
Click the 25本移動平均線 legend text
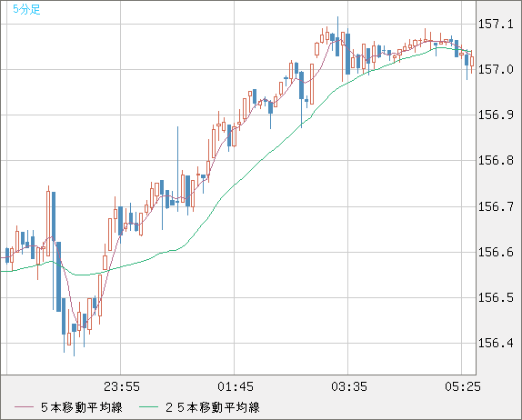(x=213, y=407)
